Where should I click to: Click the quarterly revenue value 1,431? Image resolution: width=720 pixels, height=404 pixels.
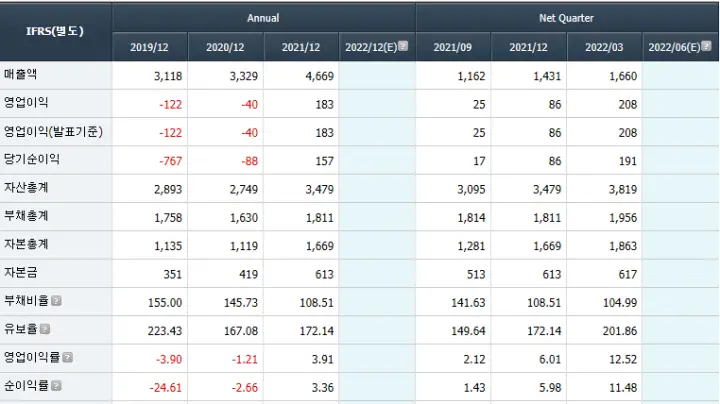(x=547, y=76)
